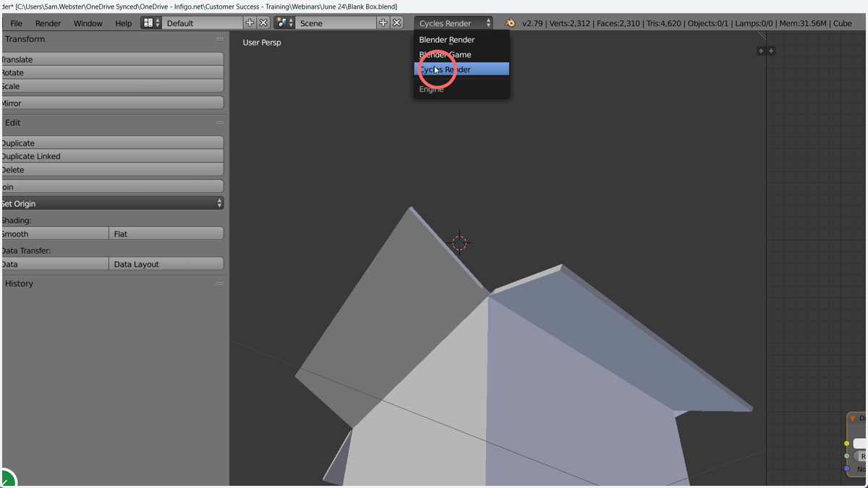
Task: Click the Data Layout button
Action: (166, 265)
